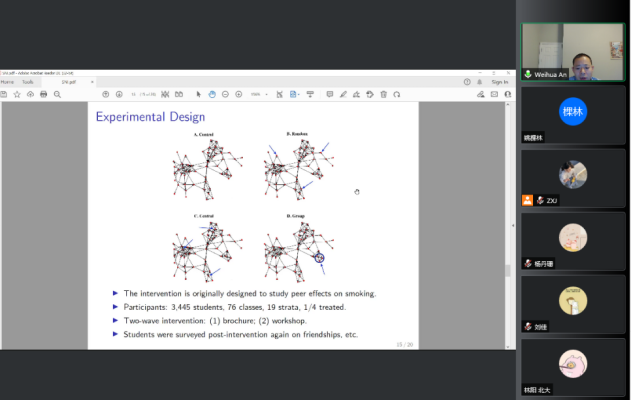This screenshot has height=400, width=631.
Task: Open the notifications bell icon
Action: [480, 82]
